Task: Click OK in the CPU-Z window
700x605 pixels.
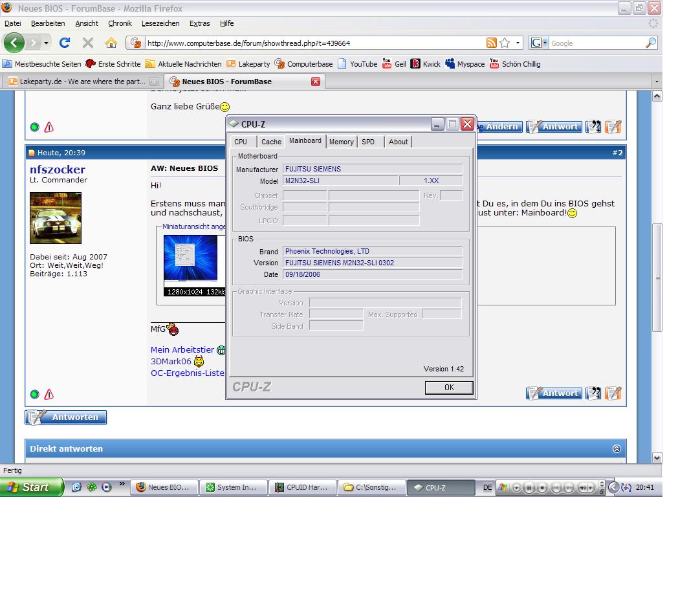Action: pyautogui.click(x=449, y=388)
